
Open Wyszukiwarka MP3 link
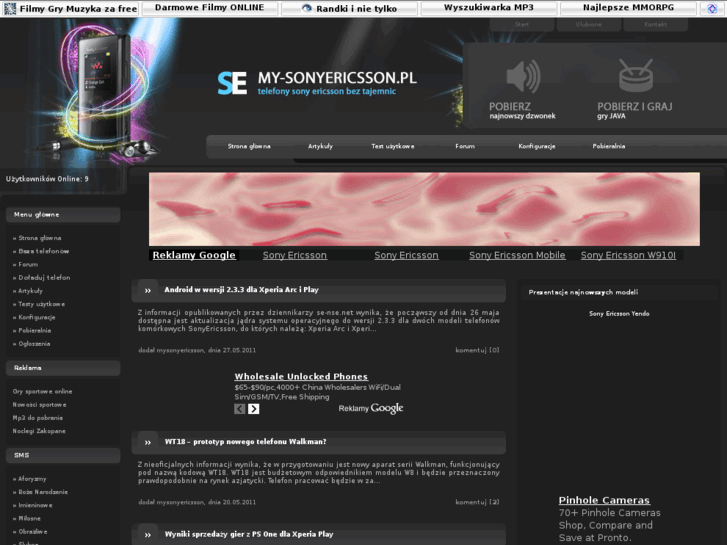click(x=489, y=7)
